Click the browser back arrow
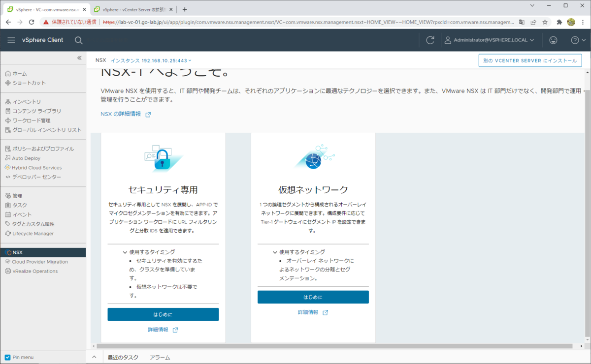 coord(8,22)
